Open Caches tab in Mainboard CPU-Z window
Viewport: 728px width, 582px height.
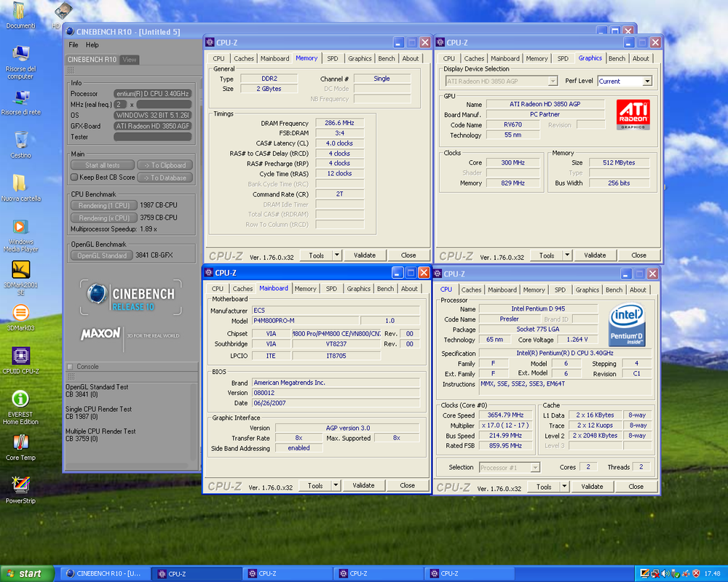(x=242, y=288)
